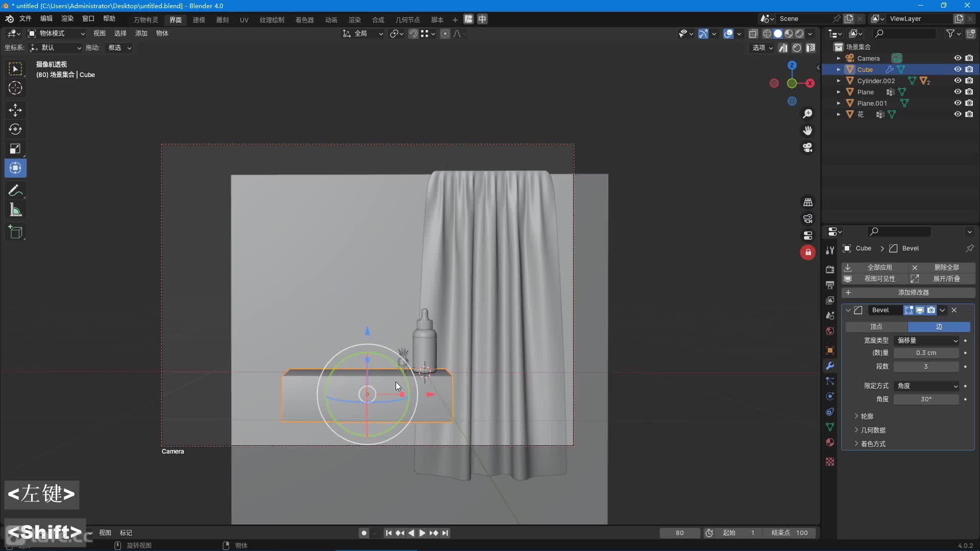
Task: Switch to wireframe viewport shading
Action: (767, 34)
